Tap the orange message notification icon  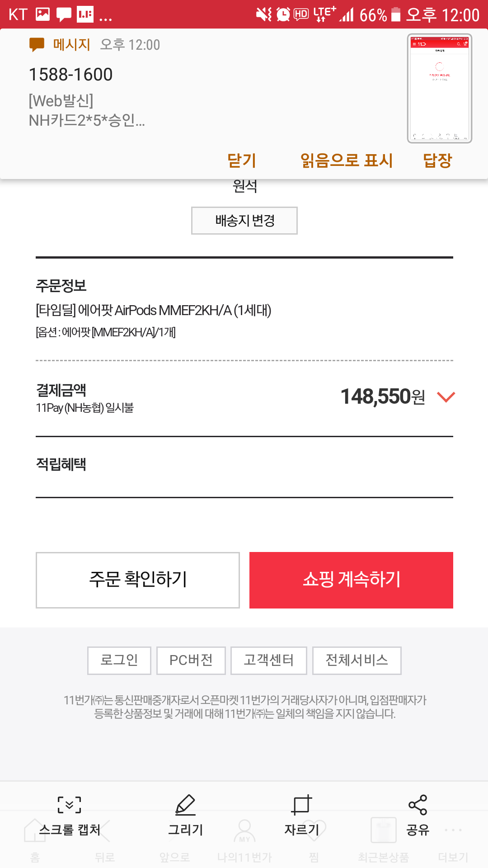(x=37, y=44)
